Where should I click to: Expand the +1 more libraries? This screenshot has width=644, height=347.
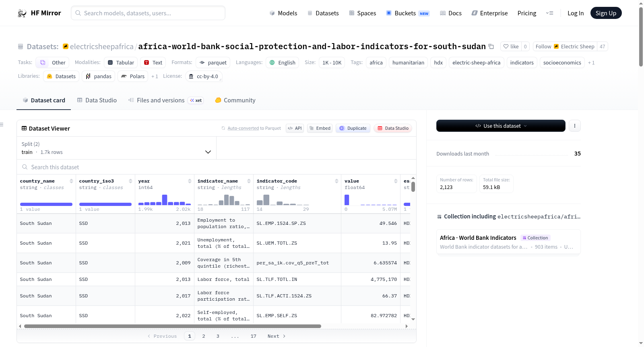tap(155, 76)
